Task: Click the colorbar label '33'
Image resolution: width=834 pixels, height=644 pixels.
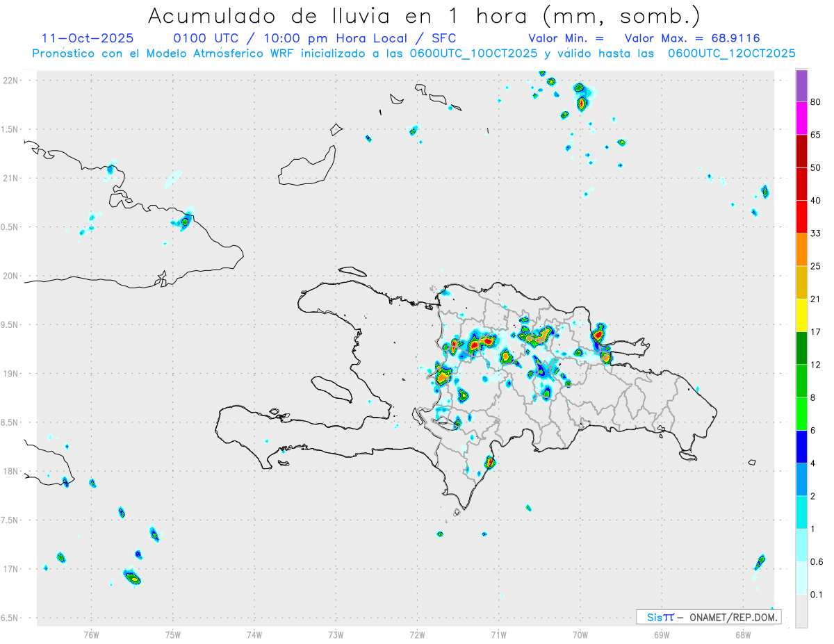Action: pos(816,233)
